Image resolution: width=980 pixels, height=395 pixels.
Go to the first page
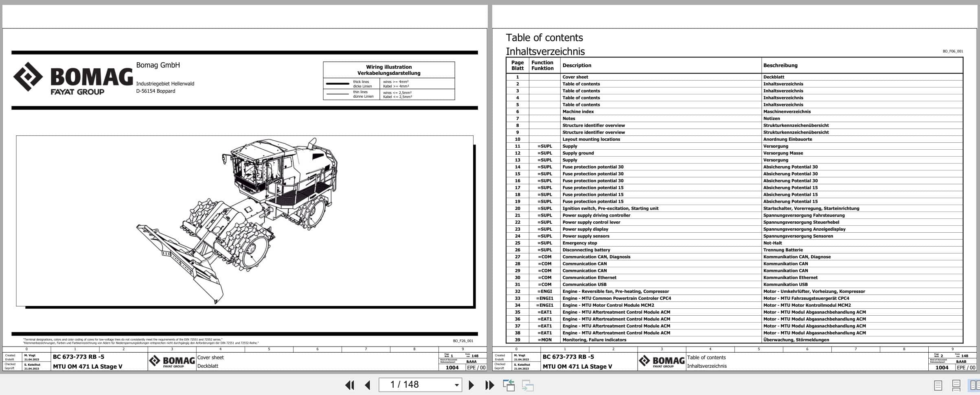click(349, 385)
